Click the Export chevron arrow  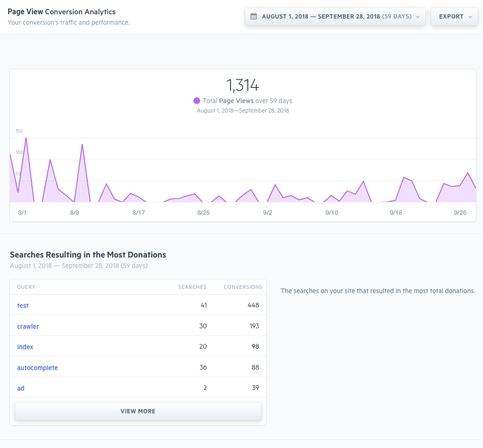tap(470, 17)
